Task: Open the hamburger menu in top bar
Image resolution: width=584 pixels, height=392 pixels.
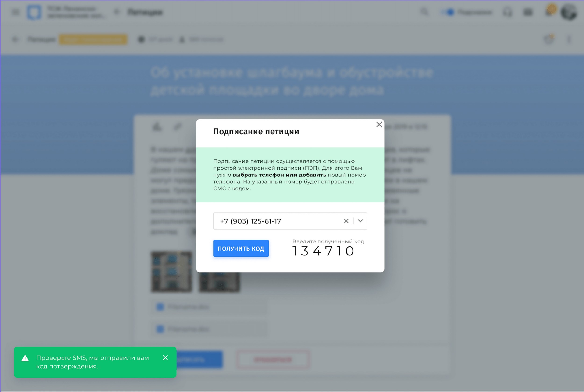Action: click(x=15, y=12)
